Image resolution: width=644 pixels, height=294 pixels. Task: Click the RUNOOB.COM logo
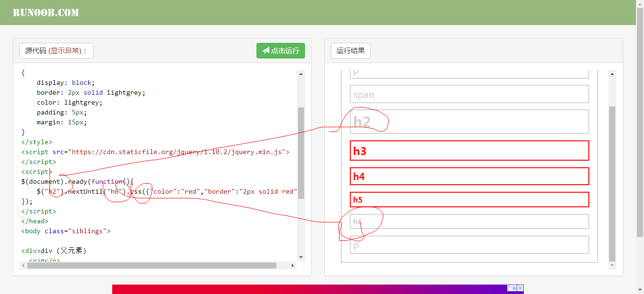[x=46, y=13]
